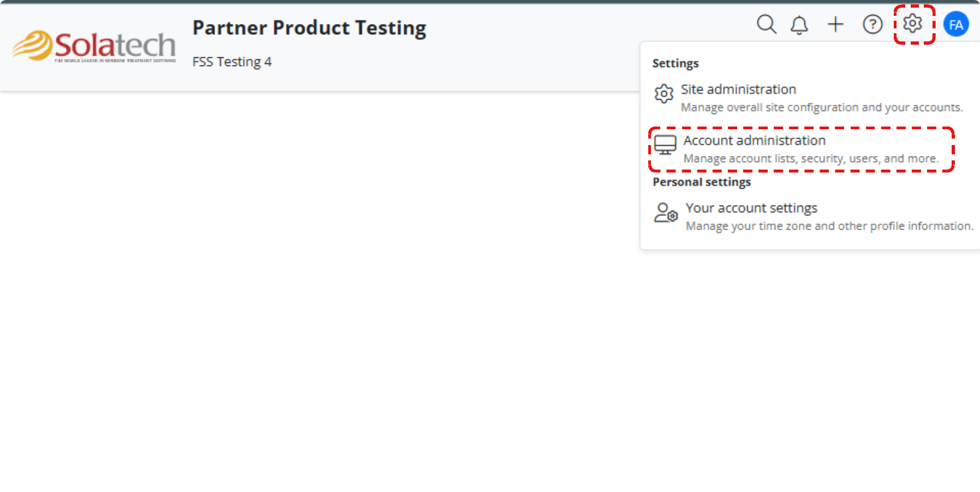Screen dimensions: 980x492
Task: Click the Manage your time zone description
Action: click(829, 225)
